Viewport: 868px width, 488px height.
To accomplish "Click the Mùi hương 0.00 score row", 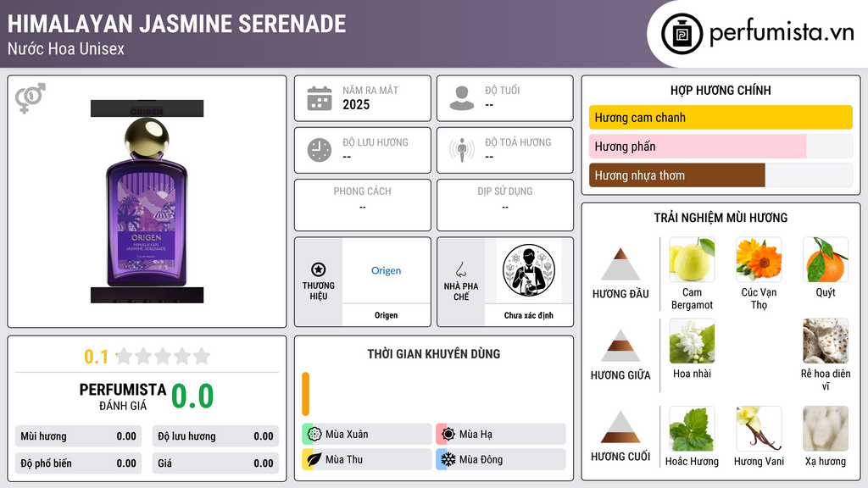I will 78,436.
